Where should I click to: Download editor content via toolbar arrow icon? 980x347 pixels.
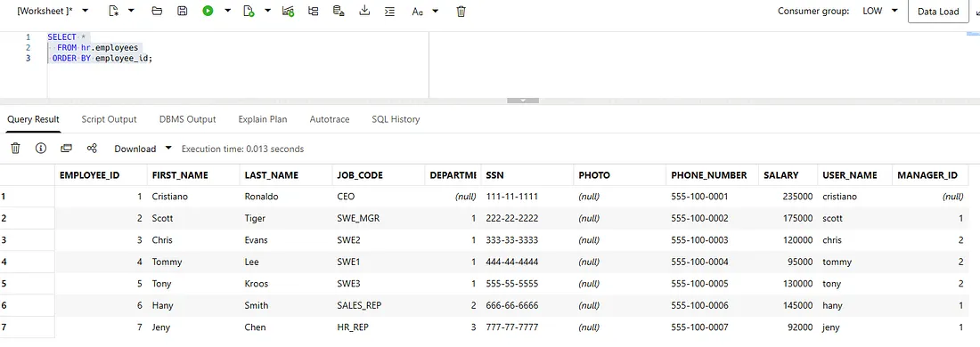tap(364, 11)
